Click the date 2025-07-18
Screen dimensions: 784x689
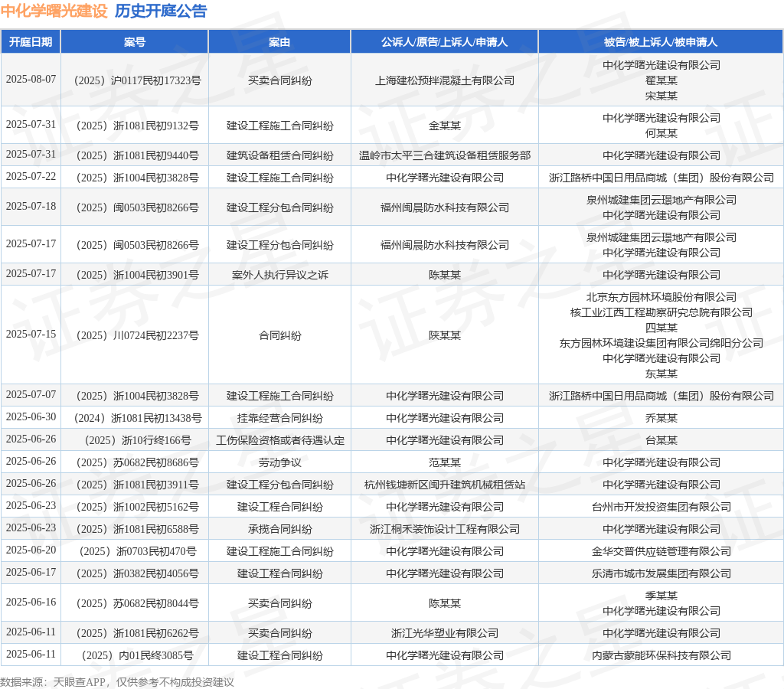coord(31,207)
